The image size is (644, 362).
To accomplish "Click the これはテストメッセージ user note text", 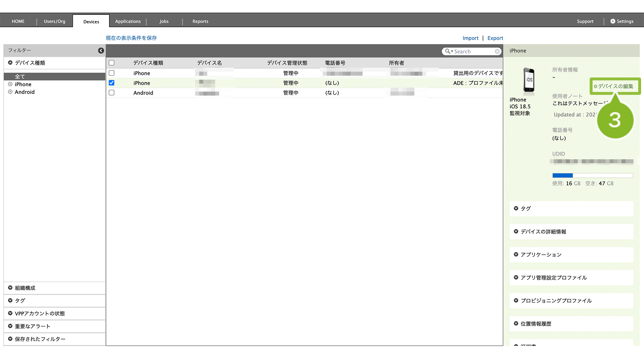I will 580,103.
